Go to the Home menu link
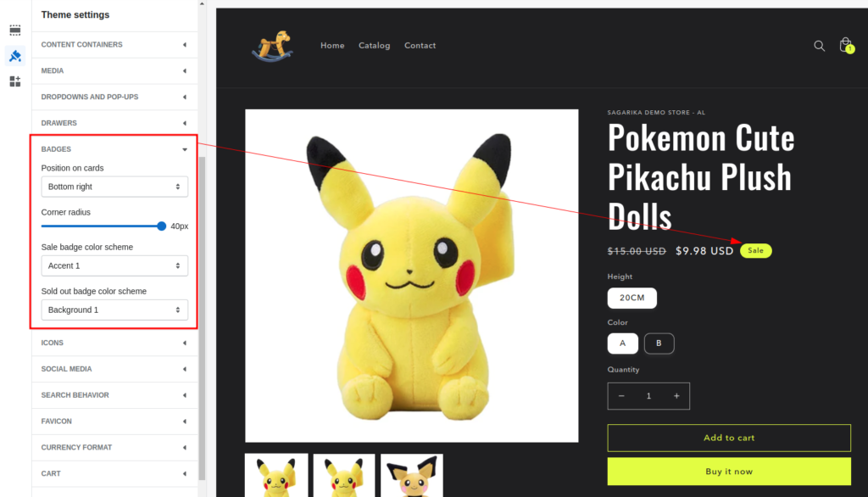868x497 pixels. point(332,46)
